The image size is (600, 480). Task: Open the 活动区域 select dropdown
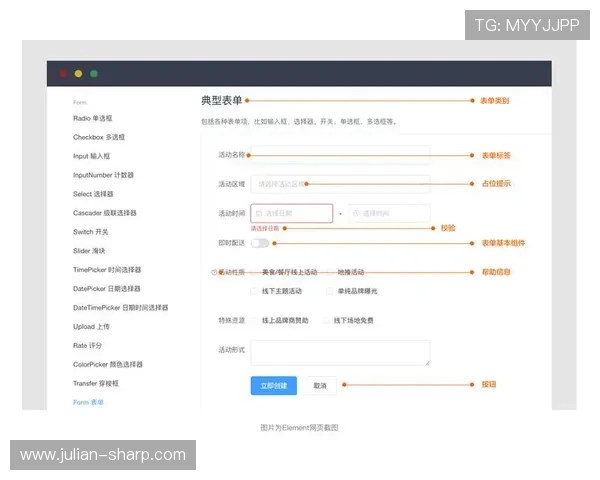(340, 184)
